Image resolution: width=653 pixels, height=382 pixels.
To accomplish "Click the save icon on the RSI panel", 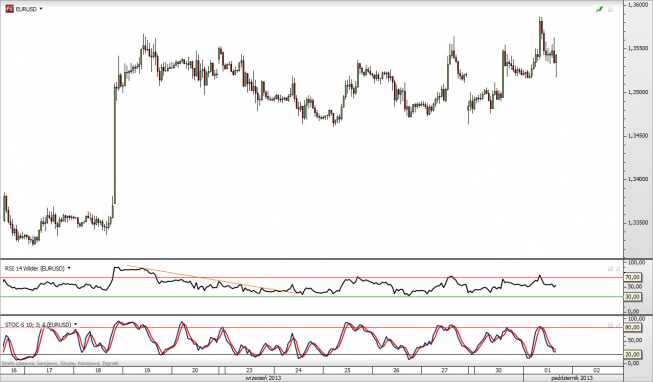I will click(x=611, y=269).
